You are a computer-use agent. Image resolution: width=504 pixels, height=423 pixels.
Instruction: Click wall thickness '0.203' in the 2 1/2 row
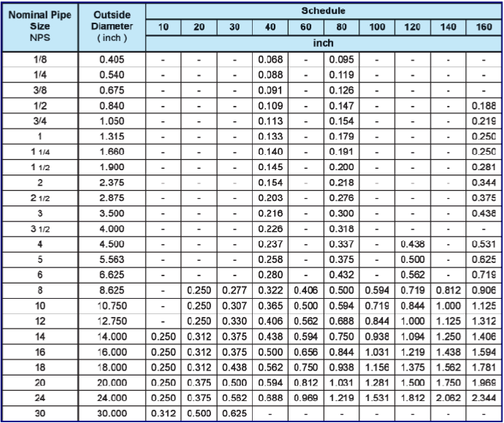point(270,198)
